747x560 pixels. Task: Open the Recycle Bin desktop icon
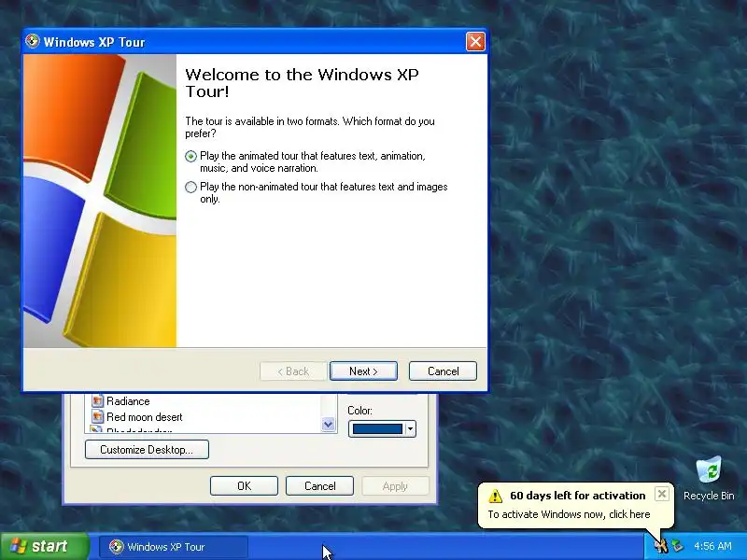[709, 478]
